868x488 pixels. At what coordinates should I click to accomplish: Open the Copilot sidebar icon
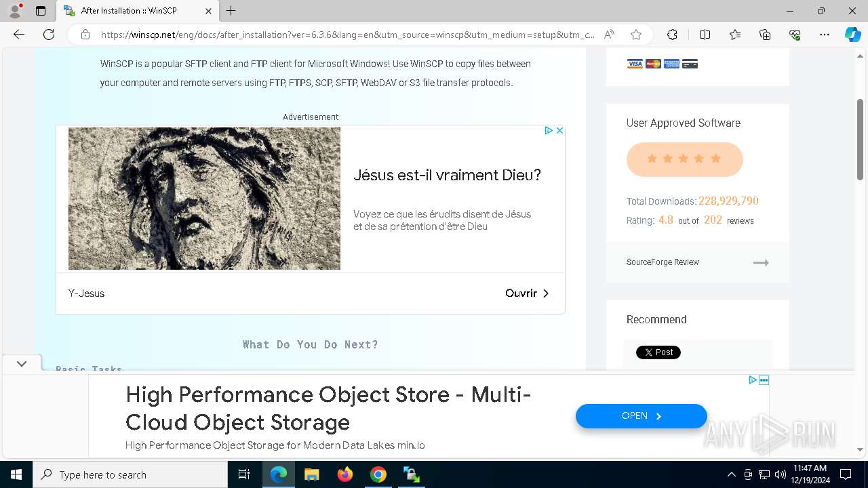pyautogui.click(x=852, y=35)
